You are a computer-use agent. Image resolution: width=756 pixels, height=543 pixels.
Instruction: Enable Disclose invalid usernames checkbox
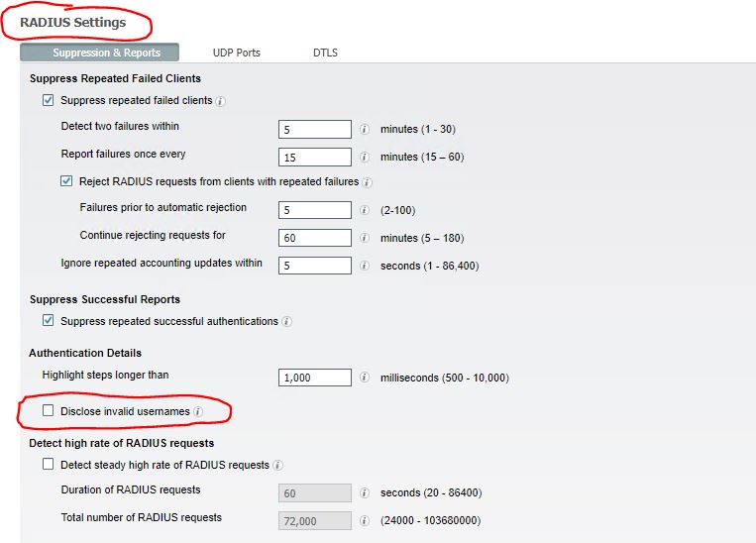click(49, 410)
